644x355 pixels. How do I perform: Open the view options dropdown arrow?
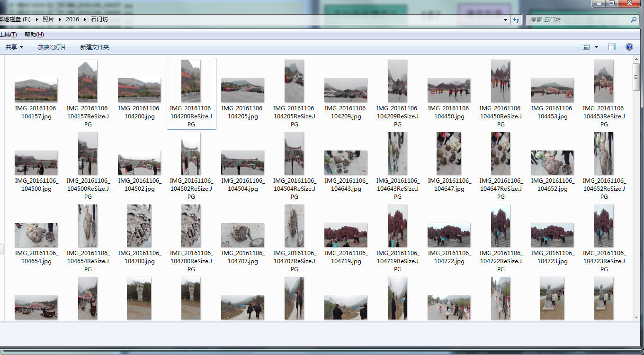point(596,47)
